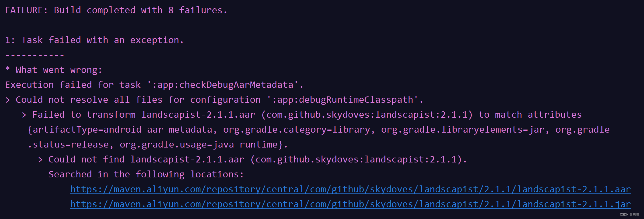Select the 'FAILURE: Build completed with 8 failures.' line
644x219 pixels.
(116, 10)
